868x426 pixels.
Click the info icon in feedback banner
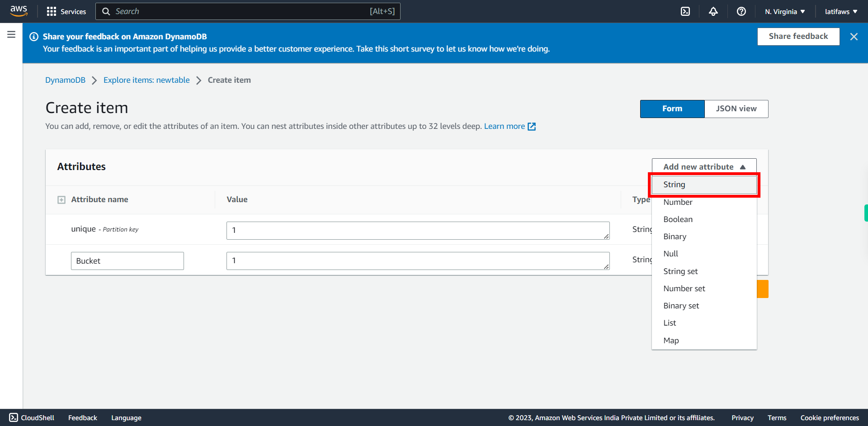coord(34,37)
